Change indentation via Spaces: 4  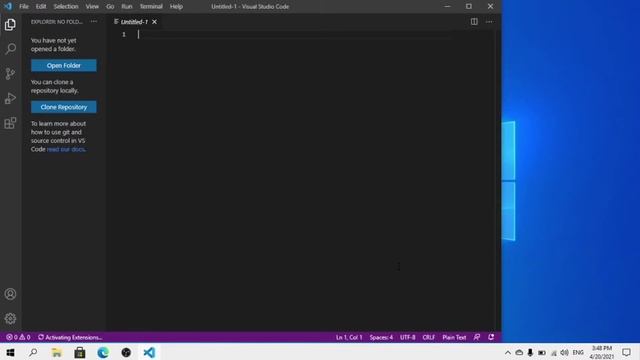(x=381, y=337)
